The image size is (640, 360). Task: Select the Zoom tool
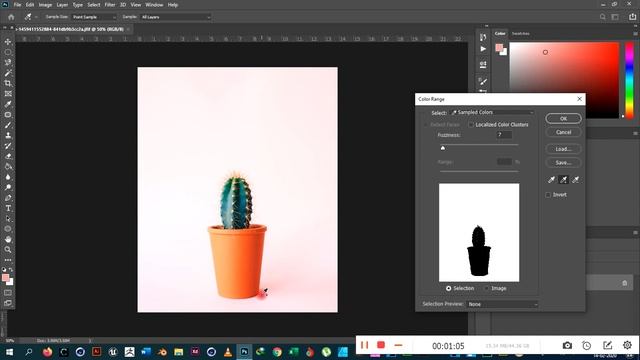[x=8, y=249]
